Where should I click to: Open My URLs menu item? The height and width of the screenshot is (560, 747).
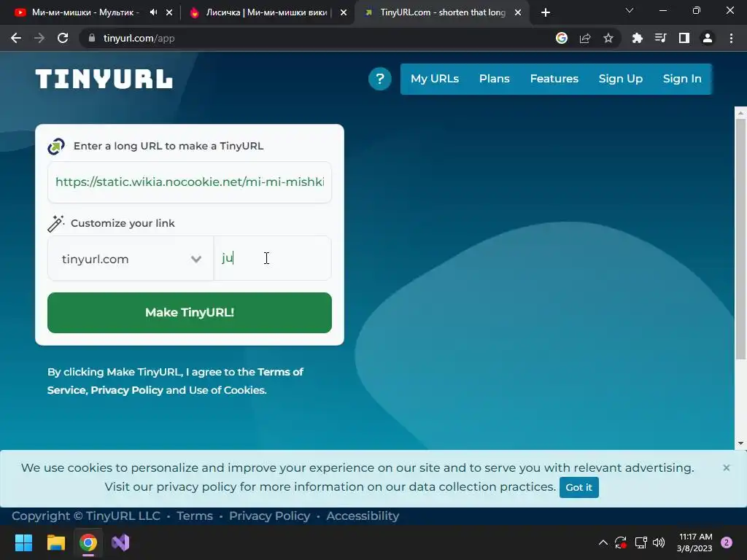click(x=435, y=79)
